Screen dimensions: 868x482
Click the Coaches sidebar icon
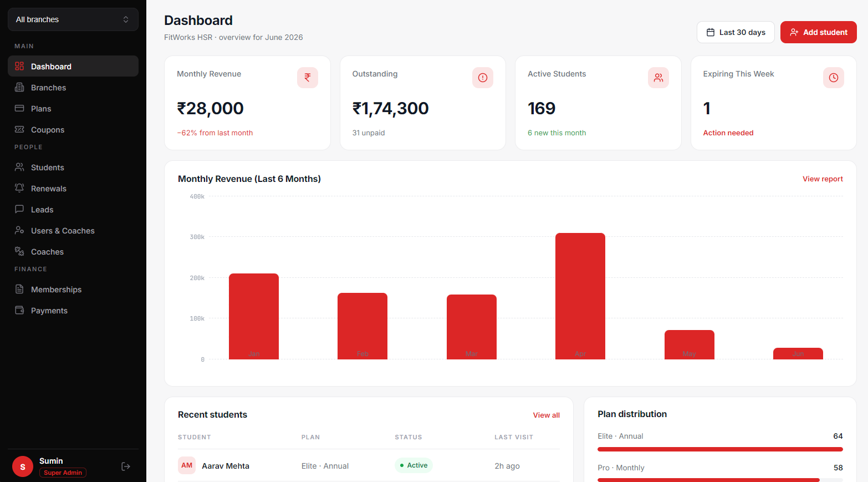[x=19, y=251]
